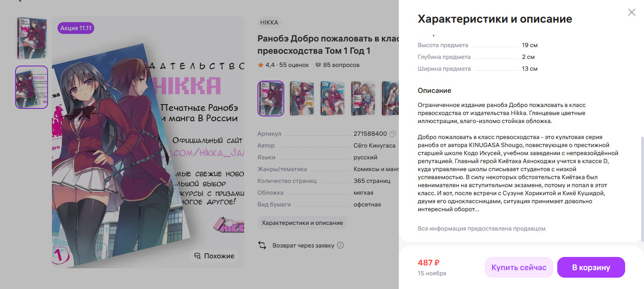Add item with В корзину button
The height and width of the screenshot is (289, 644).
(x=591, y=267)
